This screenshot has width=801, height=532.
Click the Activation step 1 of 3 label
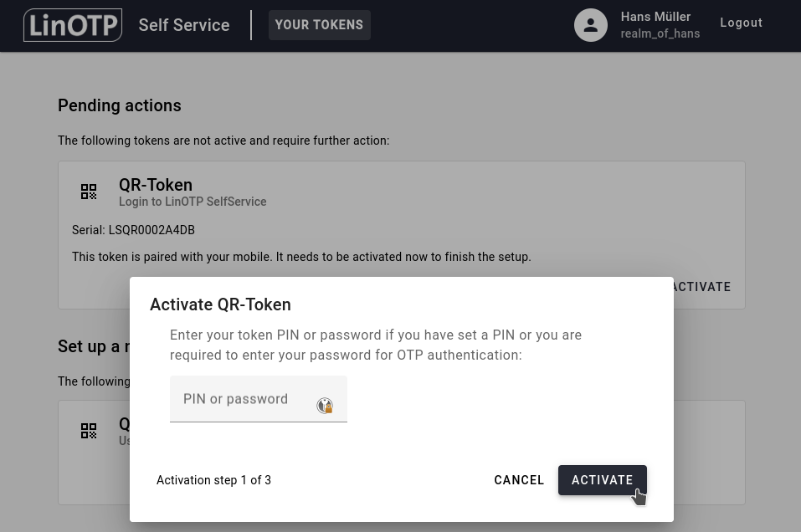[x=213, y=480]
